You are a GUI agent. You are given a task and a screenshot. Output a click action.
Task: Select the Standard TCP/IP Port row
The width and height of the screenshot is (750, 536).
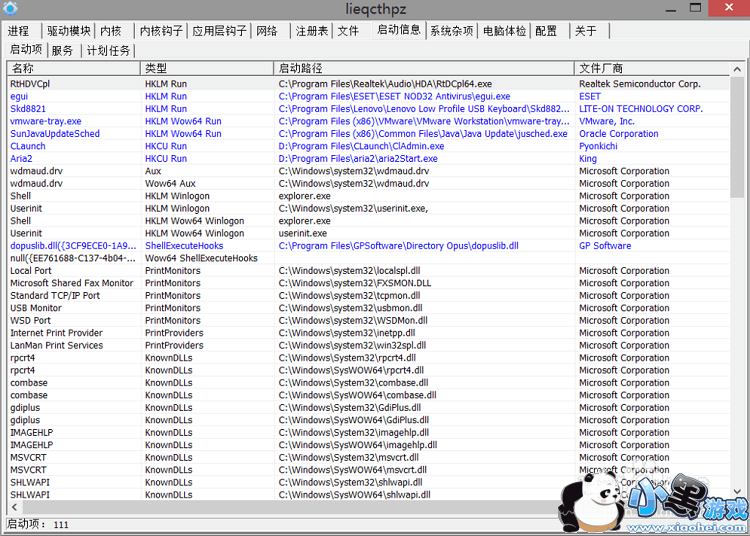pyautogui.click(x=368, y=295)
